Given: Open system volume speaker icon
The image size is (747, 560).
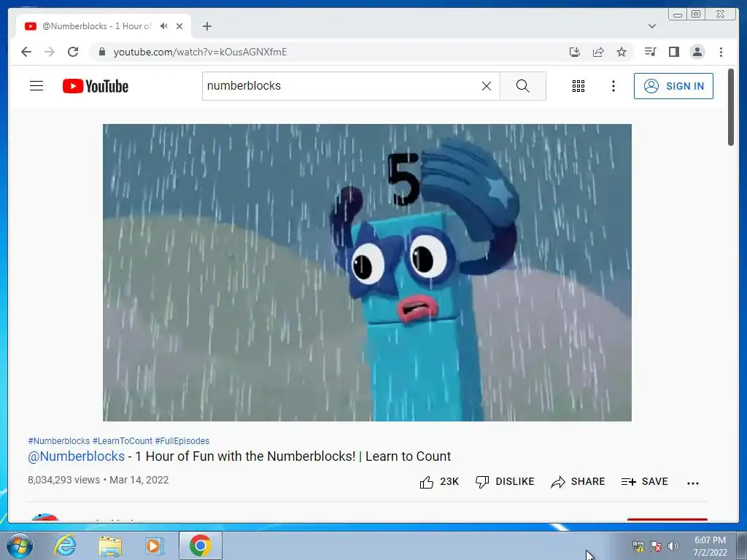Looking at the screenshot, I should click(x=673, y=546).
